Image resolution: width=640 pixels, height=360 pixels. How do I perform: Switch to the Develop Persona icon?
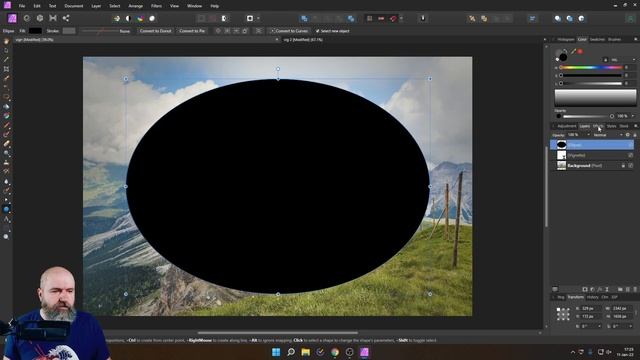(x=40, y=18)
